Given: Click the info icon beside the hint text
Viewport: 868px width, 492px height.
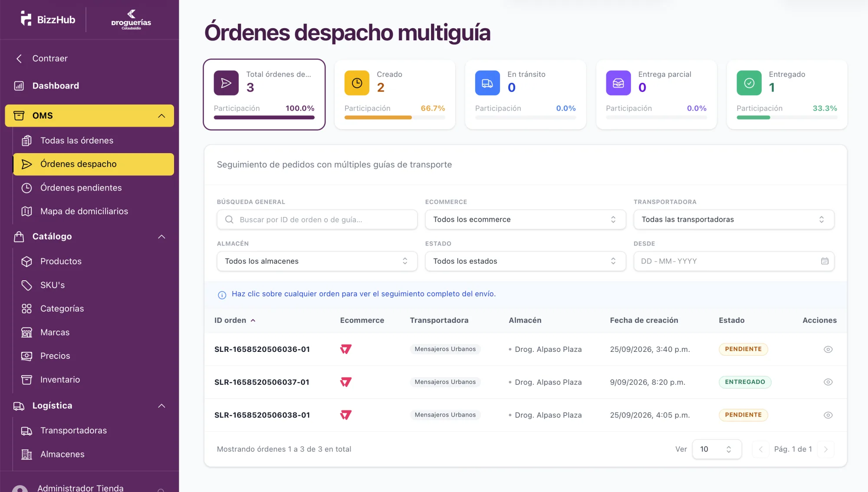Looking at the screenshot, I should pos(222,295).
